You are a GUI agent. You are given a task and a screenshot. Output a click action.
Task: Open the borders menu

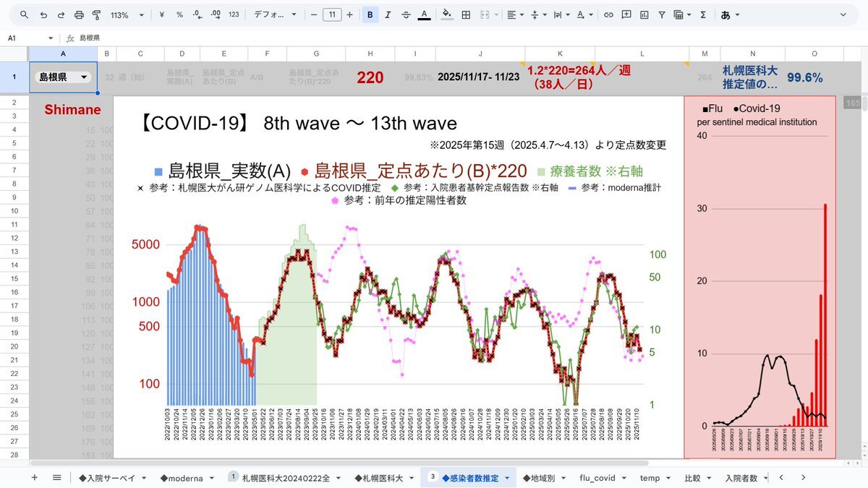point(466,14)
